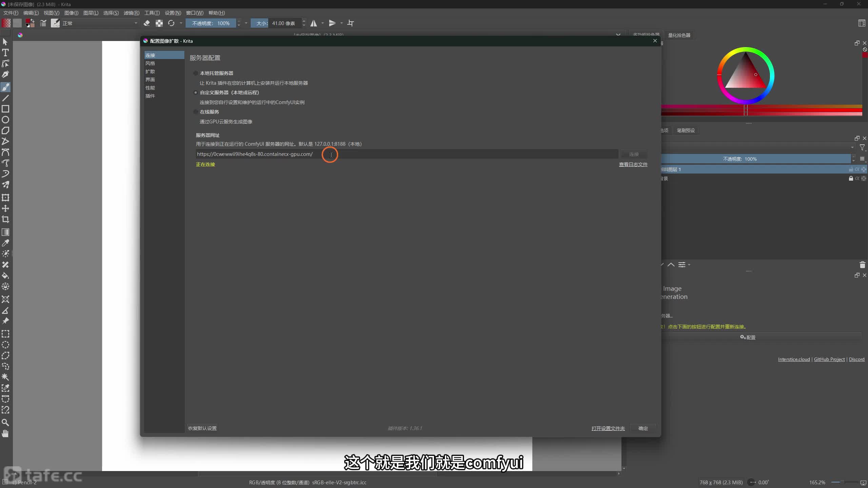Click the foreground/background color swatch
This screenshot has height=488, width=868.
point(30,23)
